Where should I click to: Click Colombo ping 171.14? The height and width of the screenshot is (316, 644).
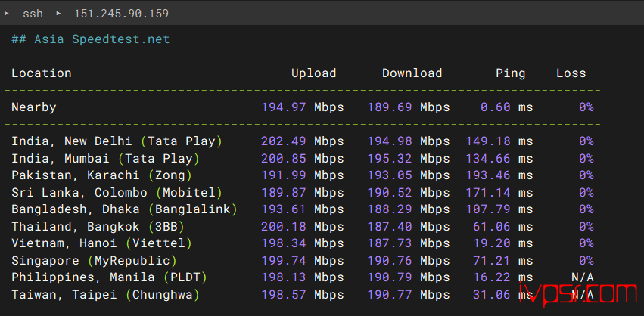tap(488, 193)
